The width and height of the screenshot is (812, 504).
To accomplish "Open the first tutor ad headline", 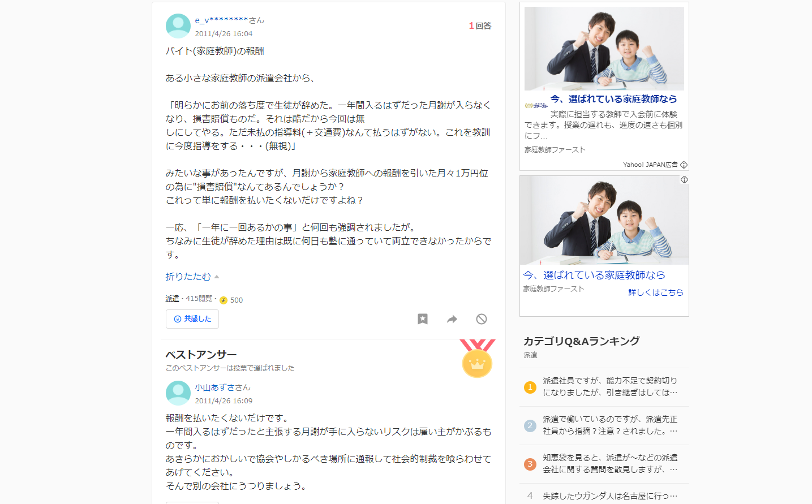I will [x=613, y=99].
